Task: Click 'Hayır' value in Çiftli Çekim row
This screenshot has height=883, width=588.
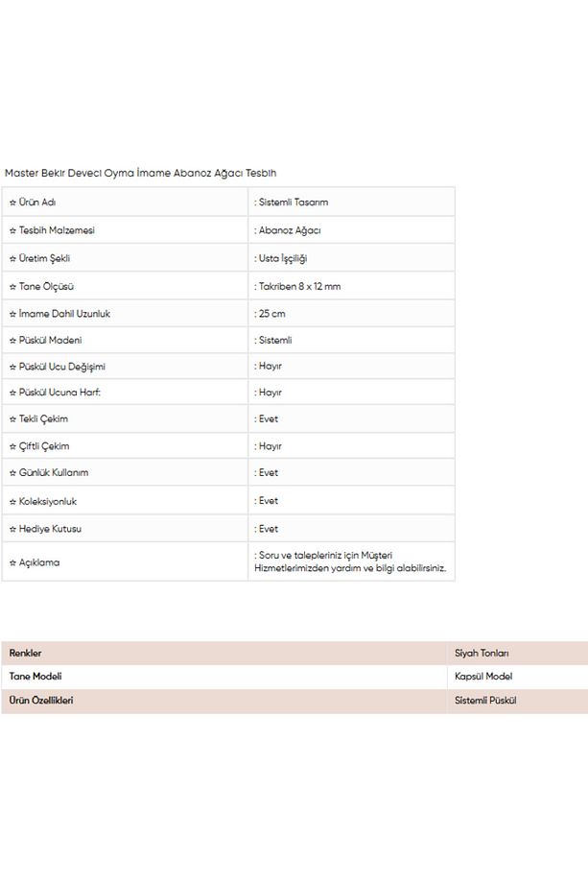Action: tap(270, 446)
